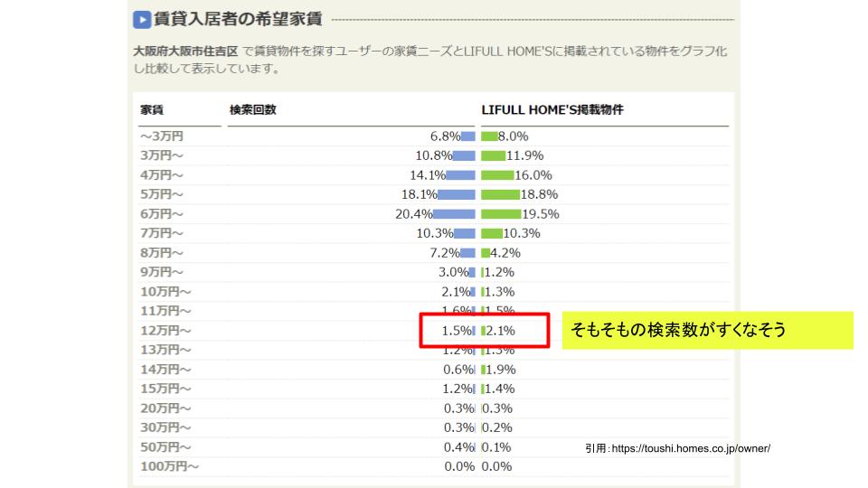
Task: Click the blue bar showing 10.8%
Action: click(x=460, y=155)
